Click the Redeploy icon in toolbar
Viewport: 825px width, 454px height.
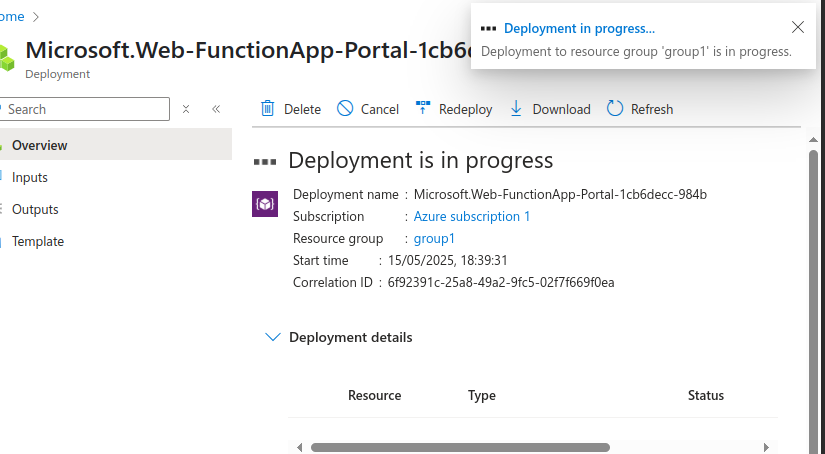point(422,109)
